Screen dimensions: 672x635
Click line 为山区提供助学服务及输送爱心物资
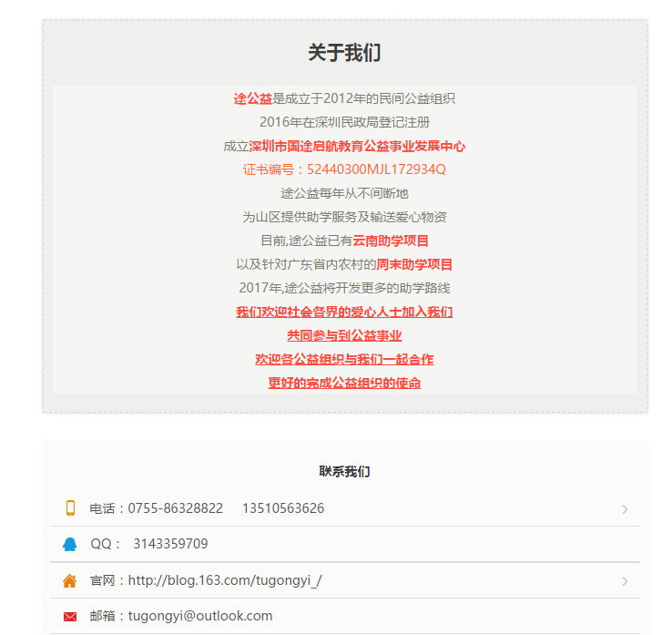coord(344,217)
